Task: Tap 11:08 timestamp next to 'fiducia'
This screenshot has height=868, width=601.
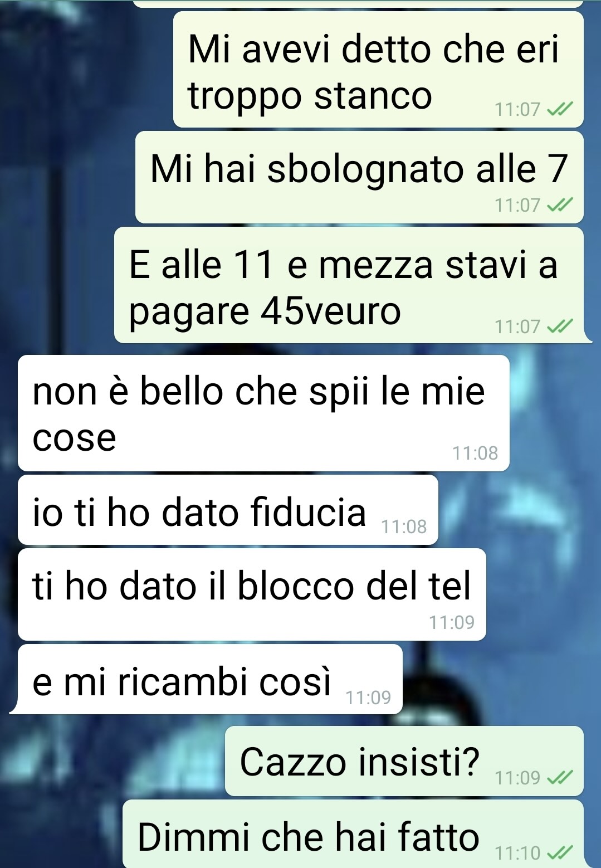Action: click(404, 526)
